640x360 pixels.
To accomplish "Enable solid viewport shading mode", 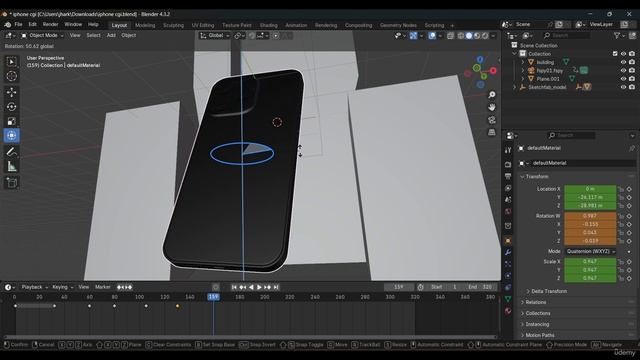I will (x=469, y=36).
